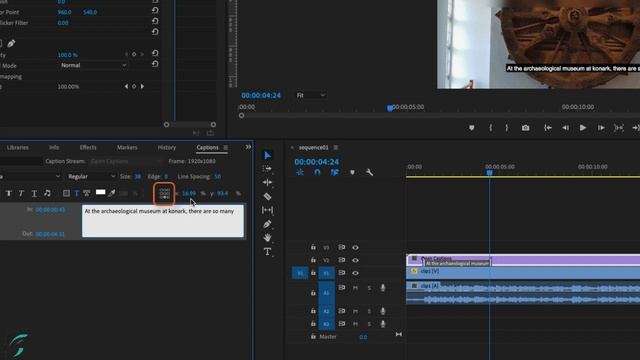The height and width of the screenshot is (360, 640).
Task: Open the font family dropdown
Action: pos(30,176)
